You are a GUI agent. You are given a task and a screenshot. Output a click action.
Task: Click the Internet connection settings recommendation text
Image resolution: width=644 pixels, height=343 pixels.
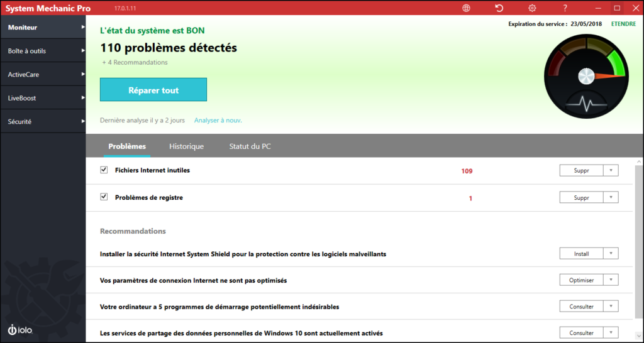pos(194,281)
